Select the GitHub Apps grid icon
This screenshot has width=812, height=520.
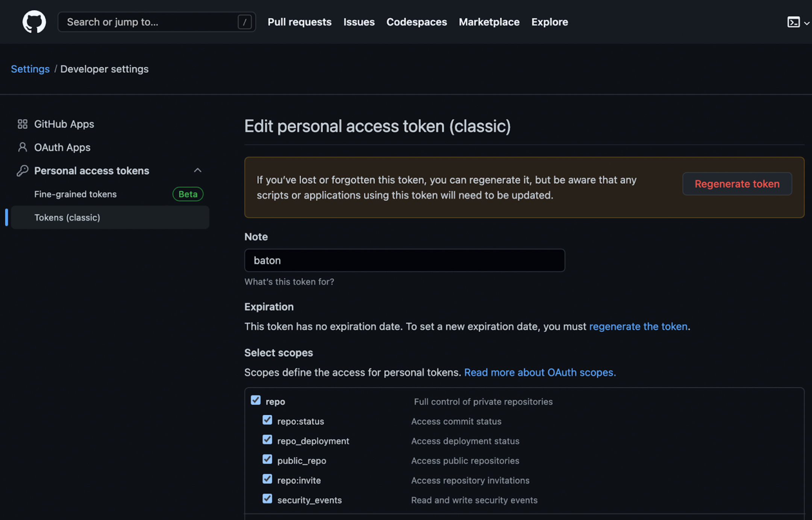22,124
